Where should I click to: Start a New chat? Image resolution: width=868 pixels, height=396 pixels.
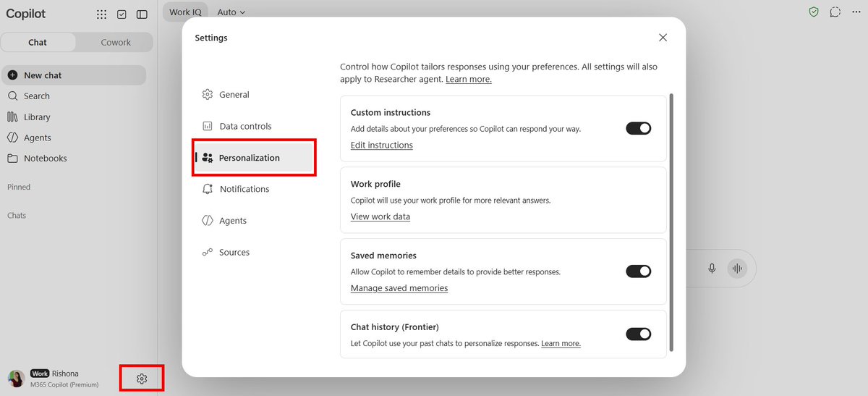click(x=74, y=75)
